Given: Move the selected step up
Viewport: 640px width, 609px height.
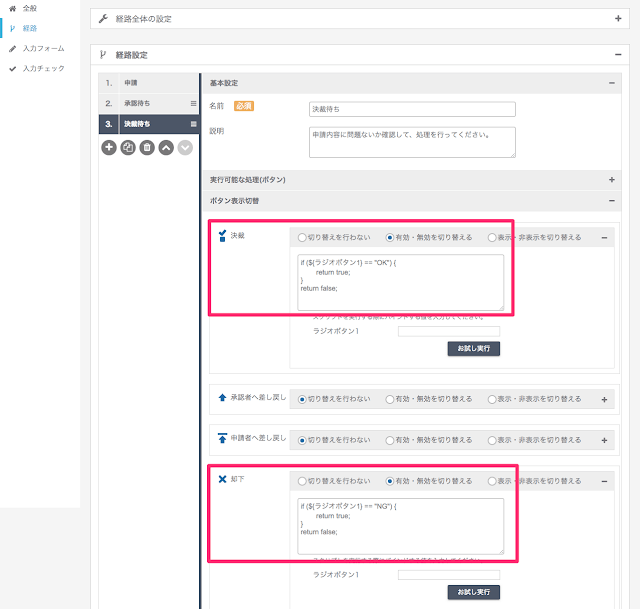Looking at the screenshot, I should tap(166, 147).
